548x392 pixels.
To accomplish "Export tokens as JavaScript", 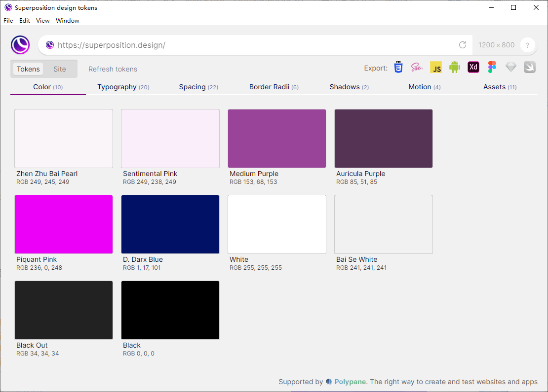I will pos(436,68).
